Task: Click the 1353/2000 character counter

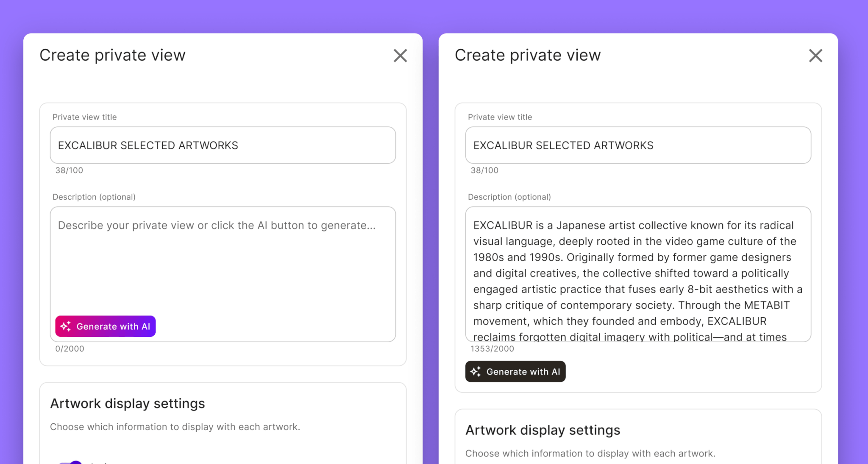Action: tap(492, 349)
